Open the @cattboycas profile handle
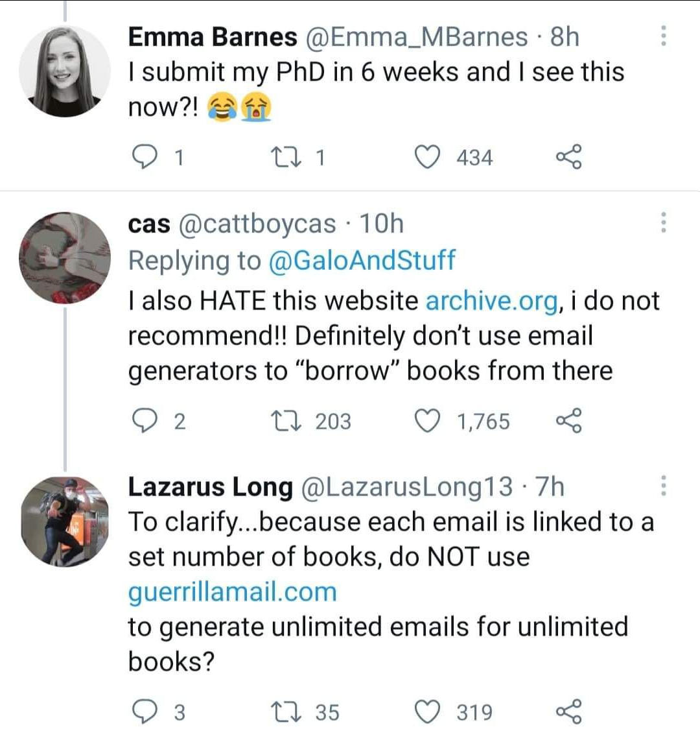 257,223
